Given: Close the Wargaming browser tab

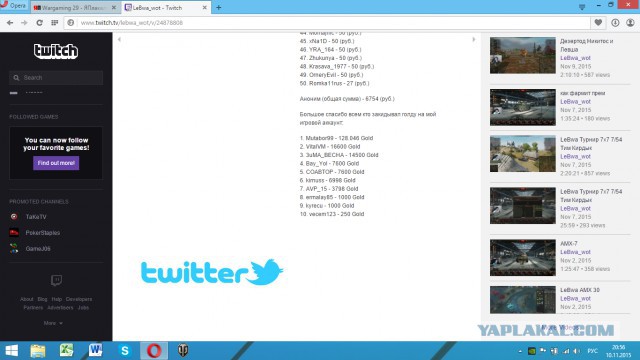Looking at the screenshot, I should (114, 8).
